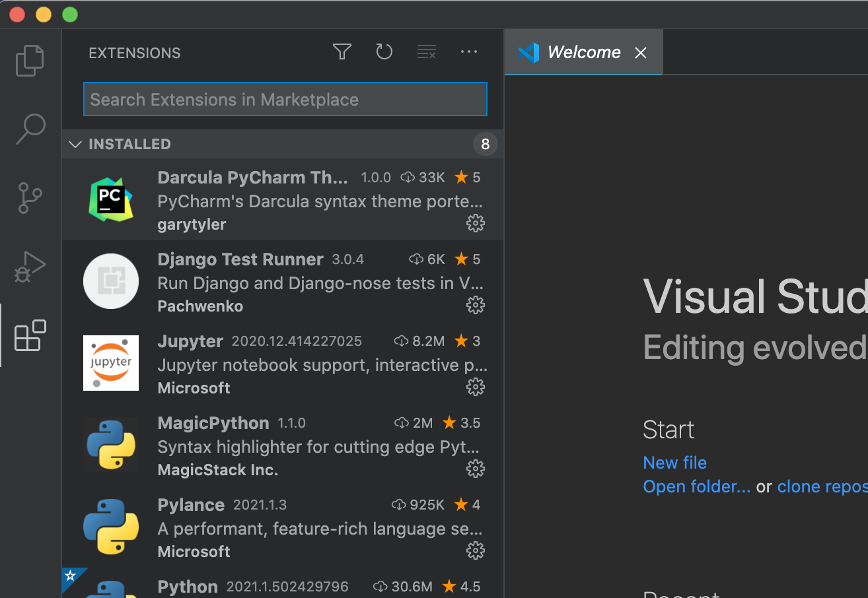Viewport: 868px width, 598px height.
Task: Click the PyCharm logo of Darcula theme
Action: point(111,199)
